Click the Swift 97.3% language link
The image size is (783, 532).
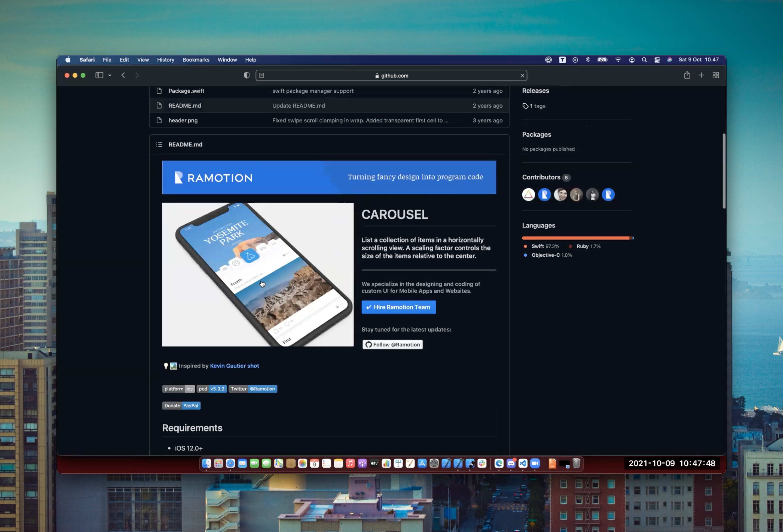(x=542, y=246)
